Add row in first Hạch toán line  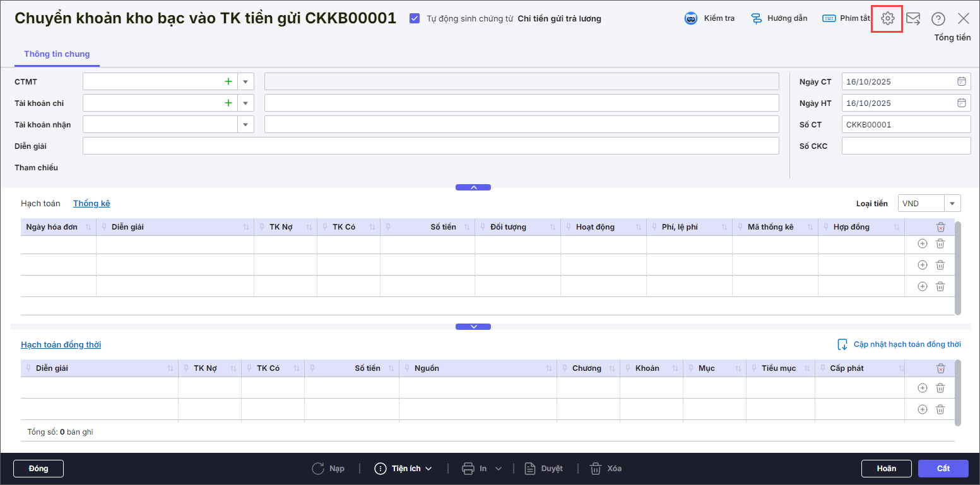pyautogui.click(x=922, y=244)
